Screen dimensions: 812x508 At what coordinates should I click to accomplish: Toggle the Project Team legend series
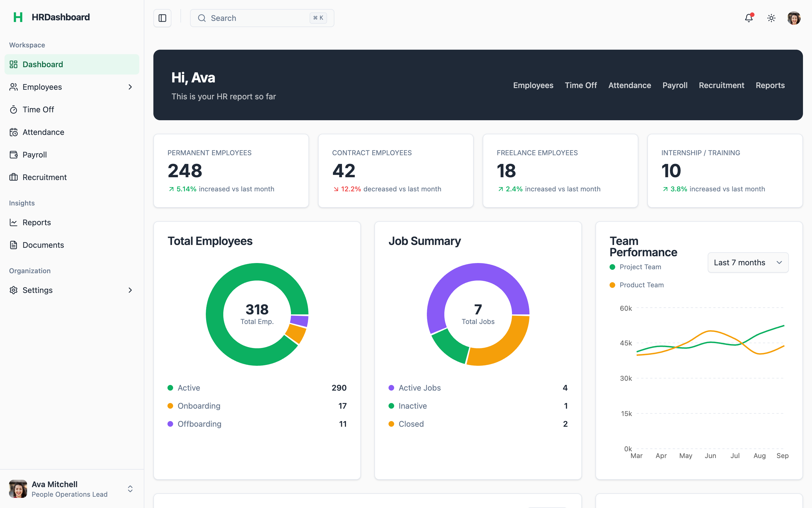click(635, 267)
